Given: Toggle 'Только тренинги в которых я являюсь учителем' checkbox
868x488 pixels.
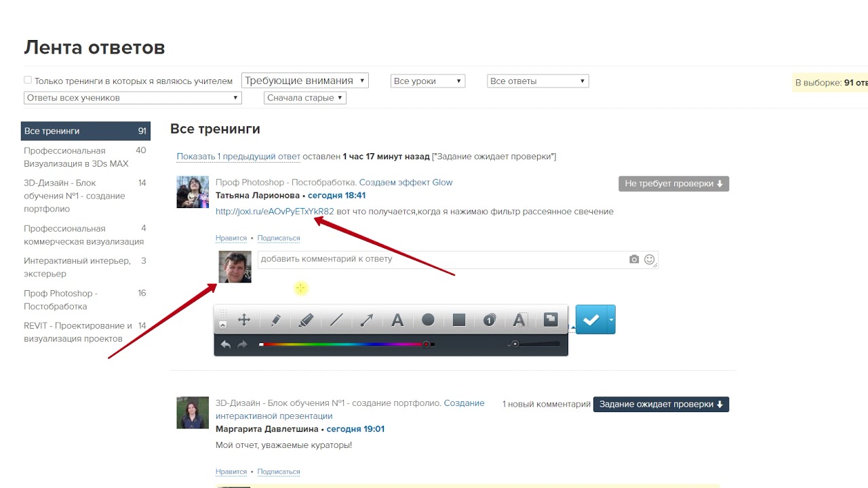Looking at the screenshot, I should 28,80.
